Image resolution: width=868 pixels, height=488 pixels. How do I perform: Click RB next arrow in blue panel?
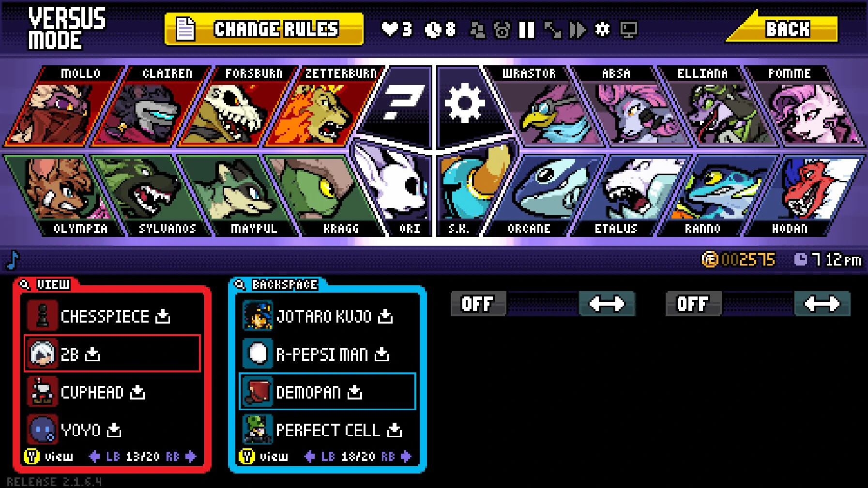click(406, 456)
